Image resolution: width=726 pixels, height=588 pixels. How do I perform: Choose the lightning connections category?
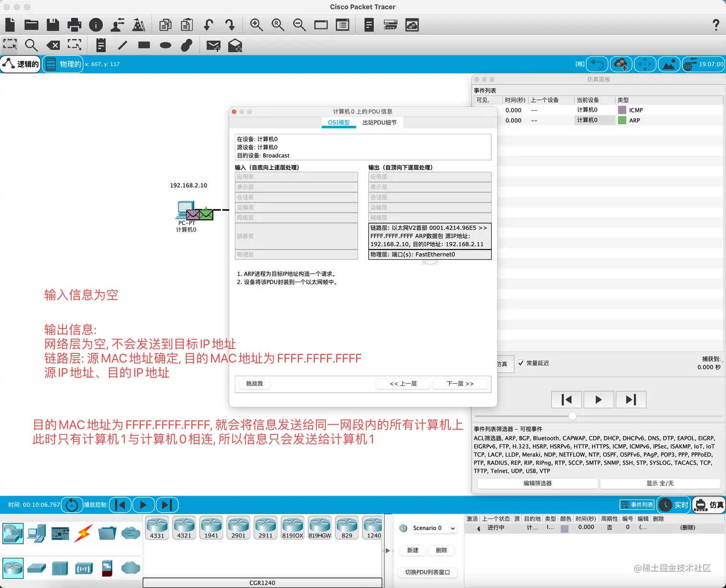pos(84,533)
